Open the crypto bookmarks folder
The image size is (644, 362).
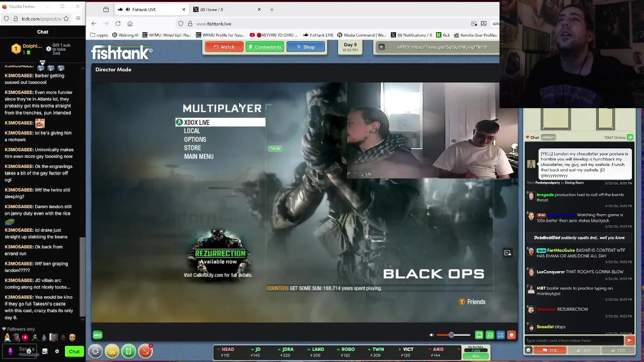(x=99, y=35)
